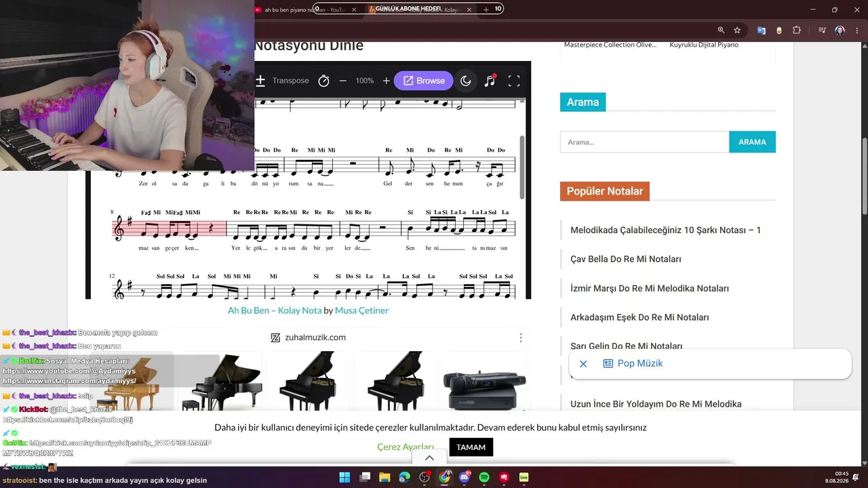Open the Google Translate extension icon
This screenshot has height=488, width=868.
762,30
